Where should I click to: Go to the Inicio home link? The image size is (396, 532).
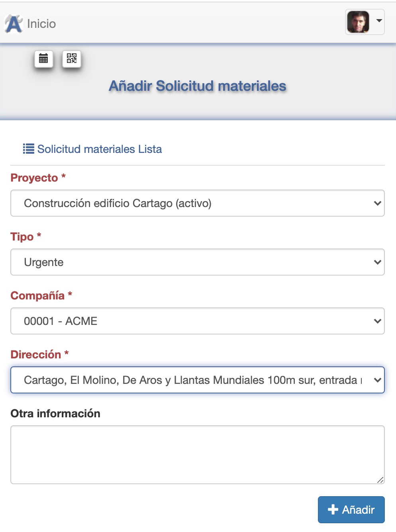click(41, 24)
